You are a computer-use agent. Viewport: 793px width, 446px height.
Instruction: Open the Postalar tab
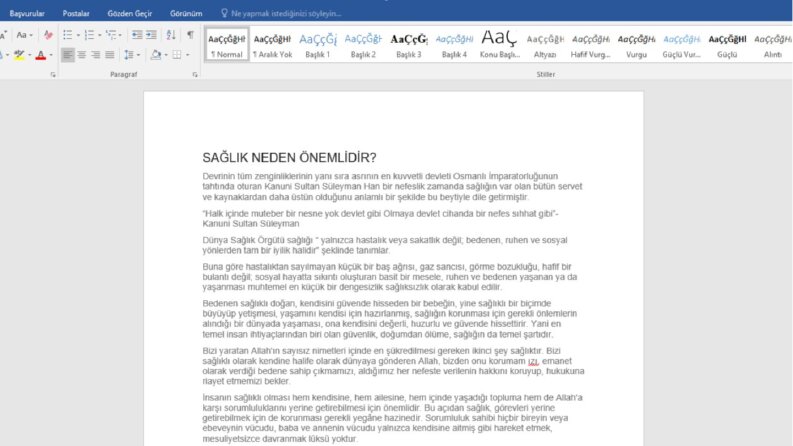click(76, 14)
